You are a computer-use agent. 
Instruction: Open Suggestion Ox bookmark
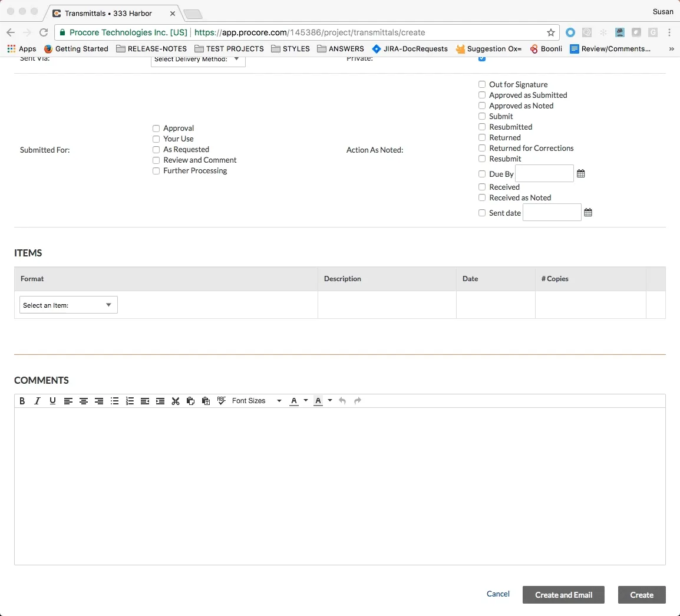coord(488,48)
